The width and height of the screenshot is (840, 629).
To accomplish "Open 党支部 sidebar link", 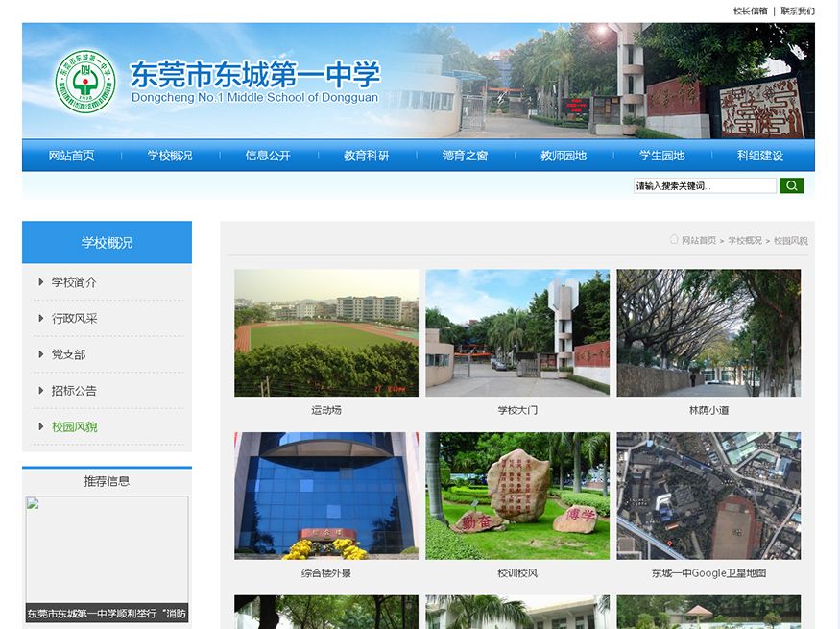I will (68, 354).
